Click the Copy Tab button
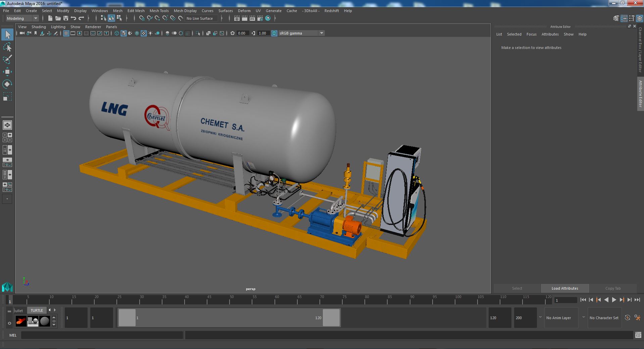 [613, 288]
